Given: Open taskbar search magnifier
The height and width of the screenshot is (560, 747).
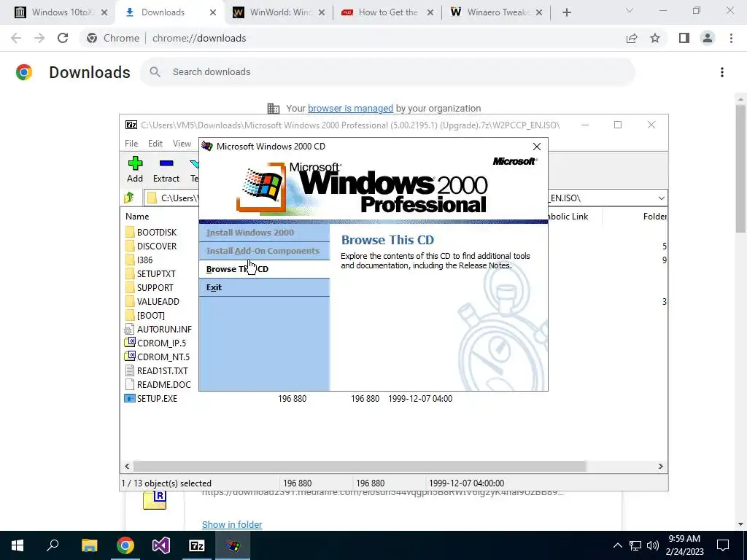Looking at the screenshot, I should 53,545.
